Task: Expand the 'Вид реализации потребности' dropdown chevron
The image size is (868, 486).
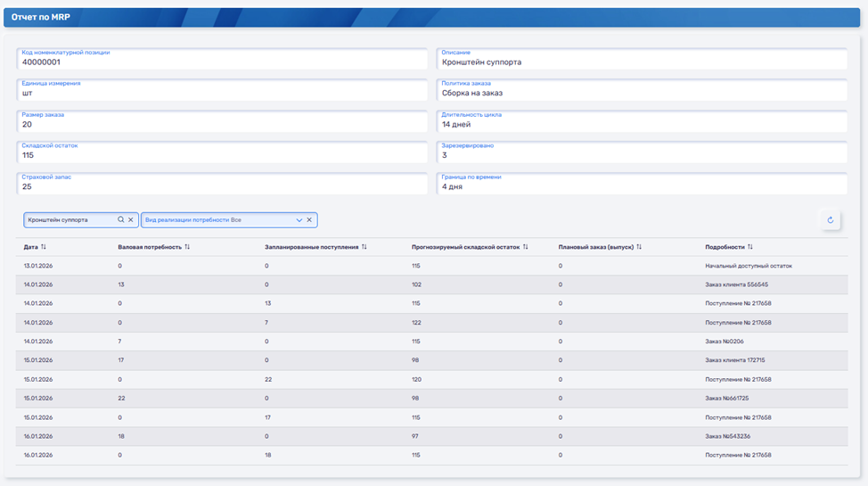Action: (299, 219)
